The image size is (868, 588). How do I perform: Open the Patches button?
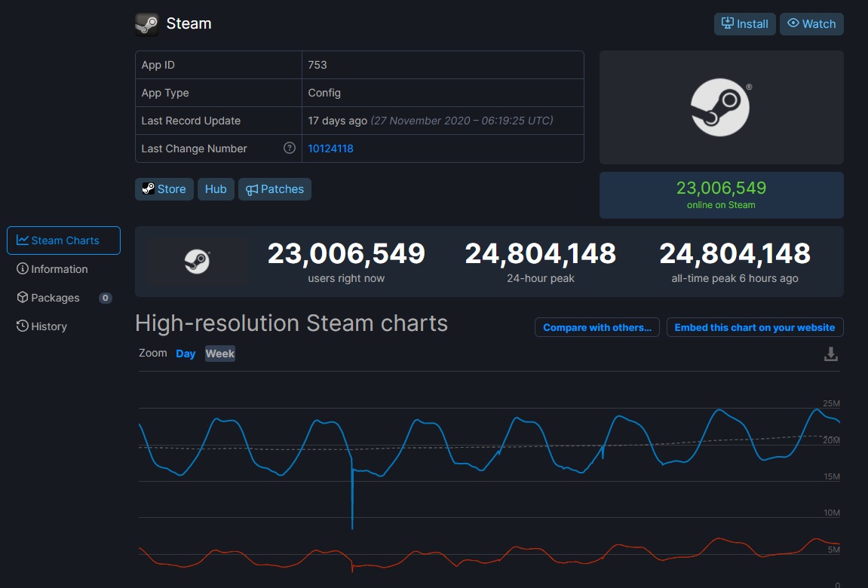[x=275, y=189]
